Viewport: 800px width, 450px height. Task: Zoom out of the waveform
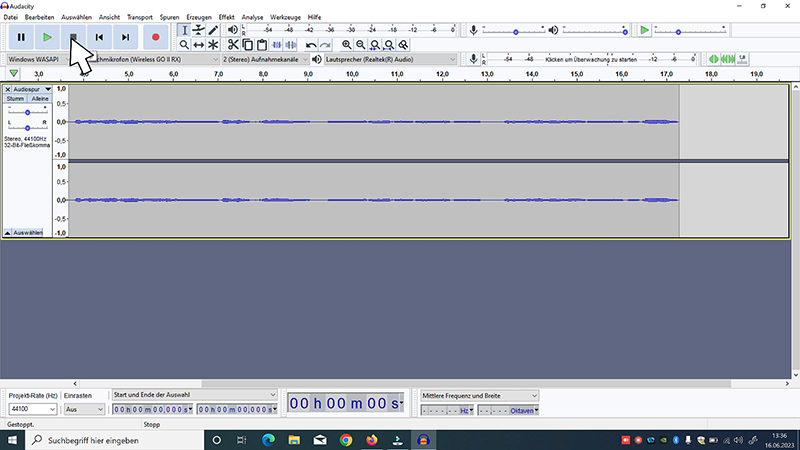[361, 45]
